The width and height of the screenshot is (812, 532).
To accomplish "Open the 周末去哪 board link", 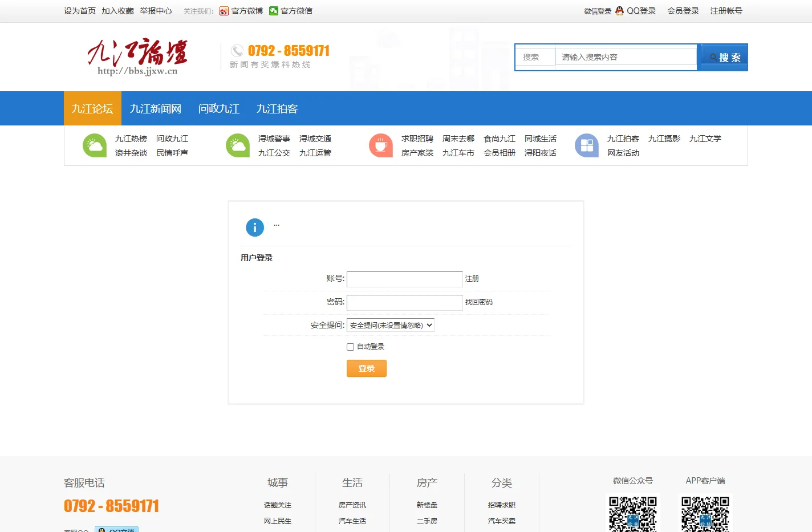I will 458,139.
